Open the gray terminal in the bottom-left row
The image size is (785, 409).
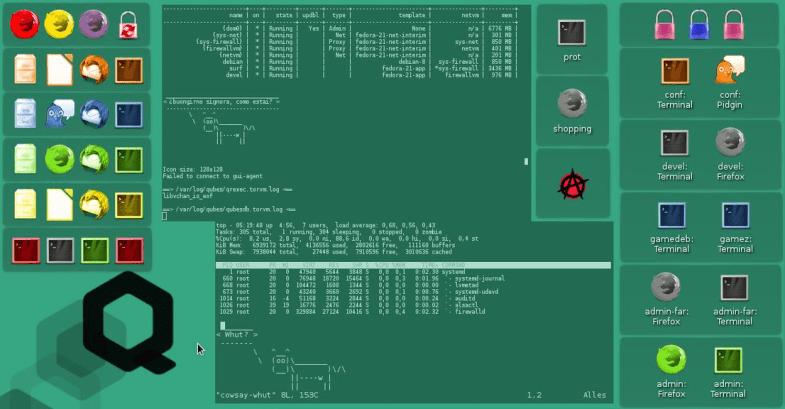[60, 250]
